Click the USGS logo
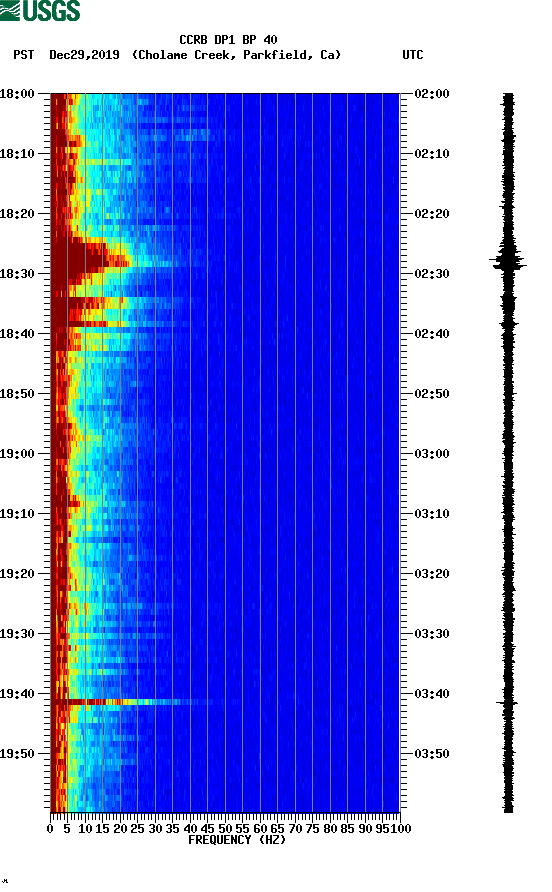Viewport: 552px width, 892px height. tap(40, 11)
